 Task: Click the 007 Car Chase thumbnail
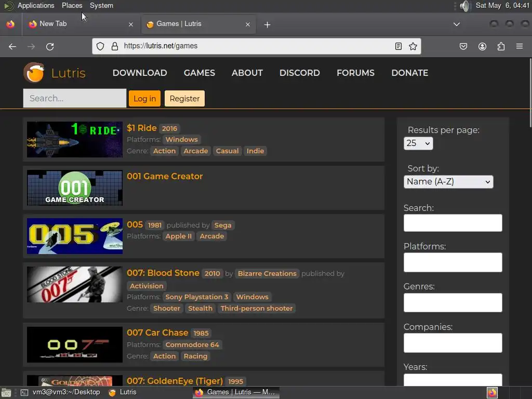coord(75,345)
